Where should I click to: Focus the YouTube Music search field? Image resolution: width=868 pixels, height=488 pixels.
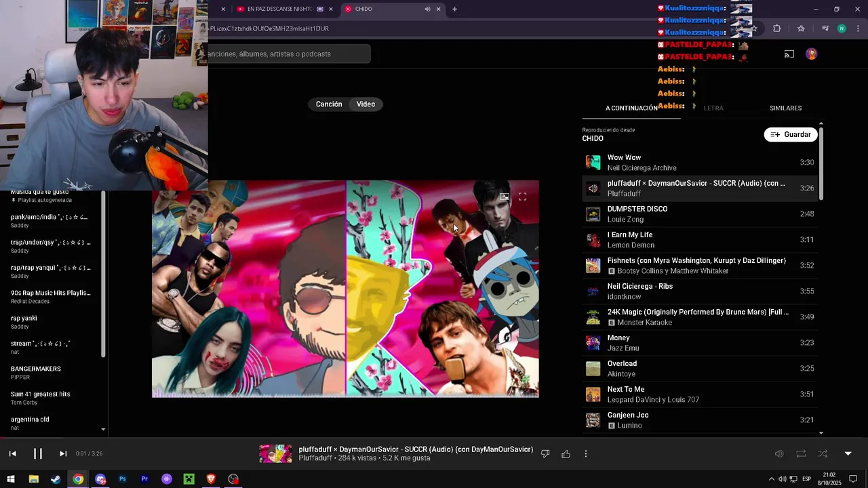coord(289,54)
